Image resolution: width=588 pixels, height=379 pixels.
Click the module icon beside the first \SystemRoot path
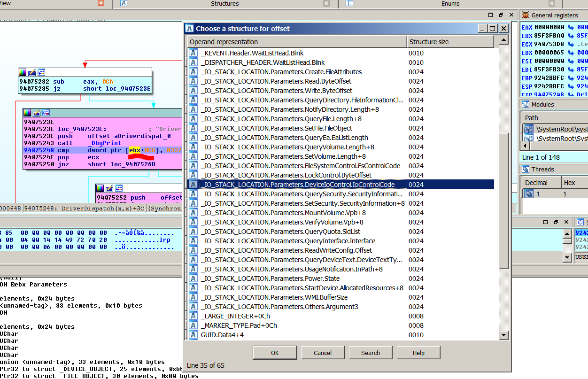coord(529,129)
